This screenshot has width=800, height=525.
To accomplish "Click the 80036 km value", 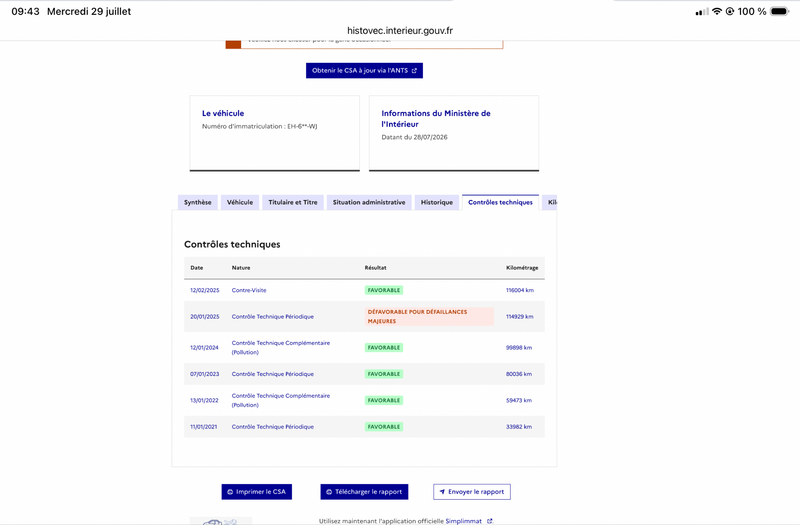I will (x=519, y=374).
